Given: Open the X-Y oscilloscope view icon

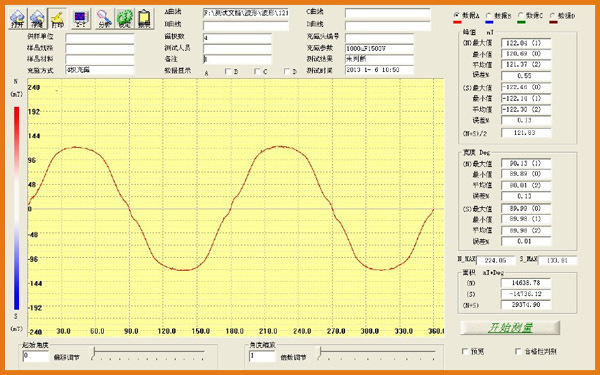Looking at the screenshot, I should [x=81, y=18].
